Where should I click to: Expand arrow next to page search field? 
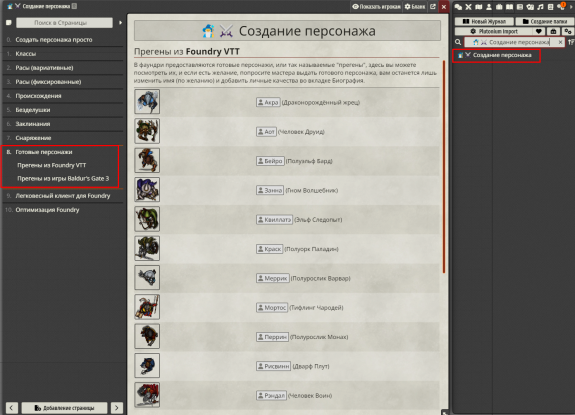pyautogui.click(x=120, y=23)
